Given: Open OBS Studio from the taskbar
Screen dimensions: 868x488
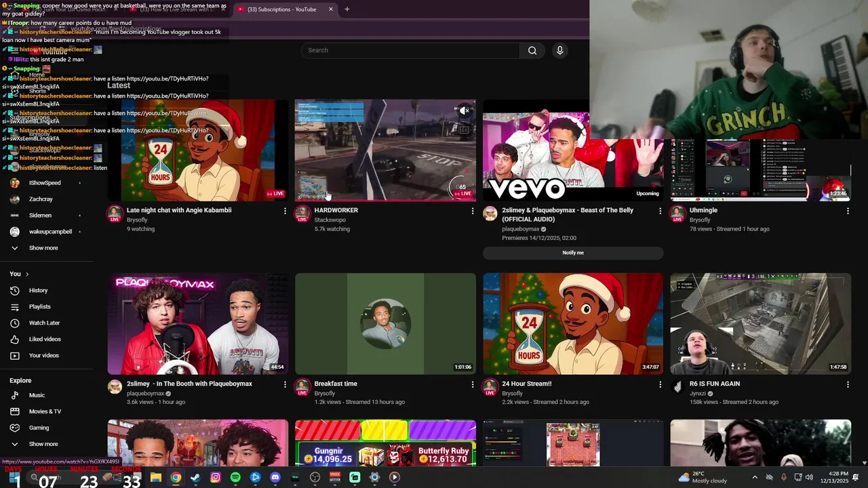Looking at the screenshot, I should tap(315, 477).
